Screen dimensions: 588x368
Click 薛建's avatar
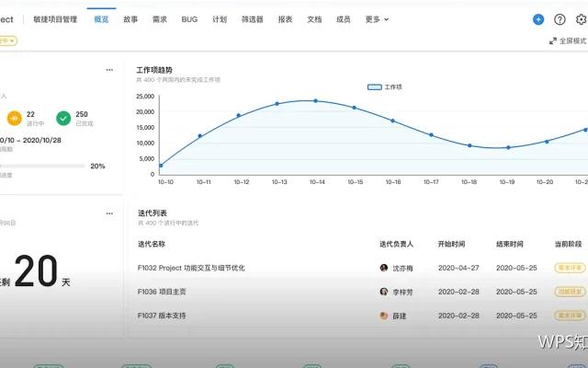pos(384,316)
